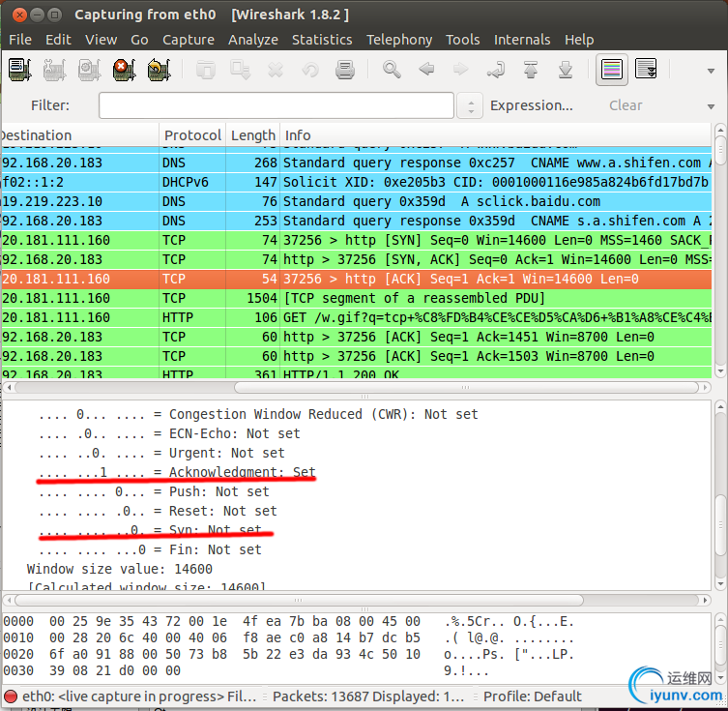Reload this capture file icon

(310, 70)
